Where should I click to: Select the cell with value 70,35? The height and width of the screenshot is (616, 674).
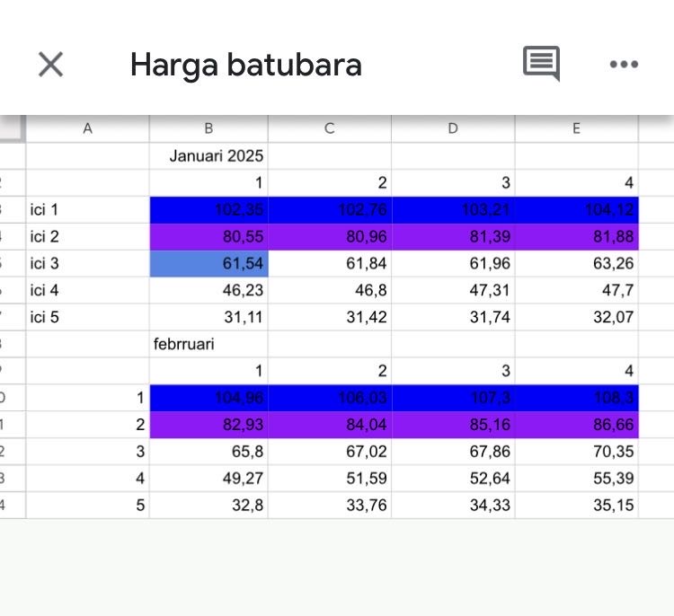(576, 452)
